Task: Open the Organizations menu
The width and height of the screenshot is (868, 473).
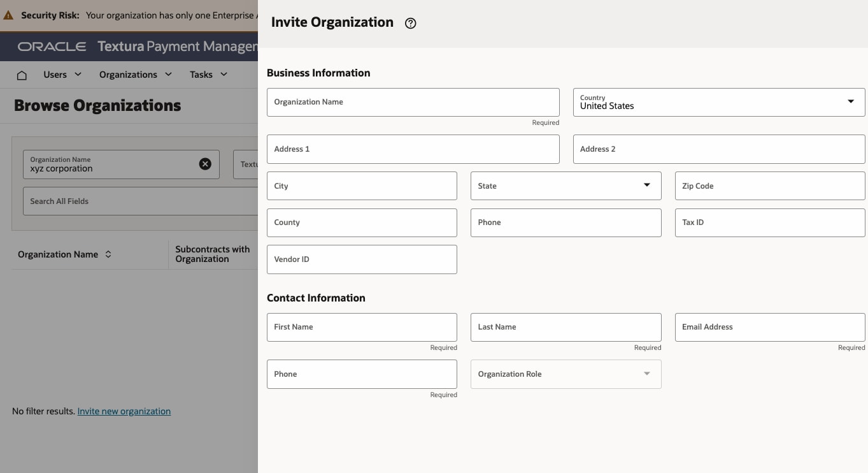Action: (x=136, y=75)
